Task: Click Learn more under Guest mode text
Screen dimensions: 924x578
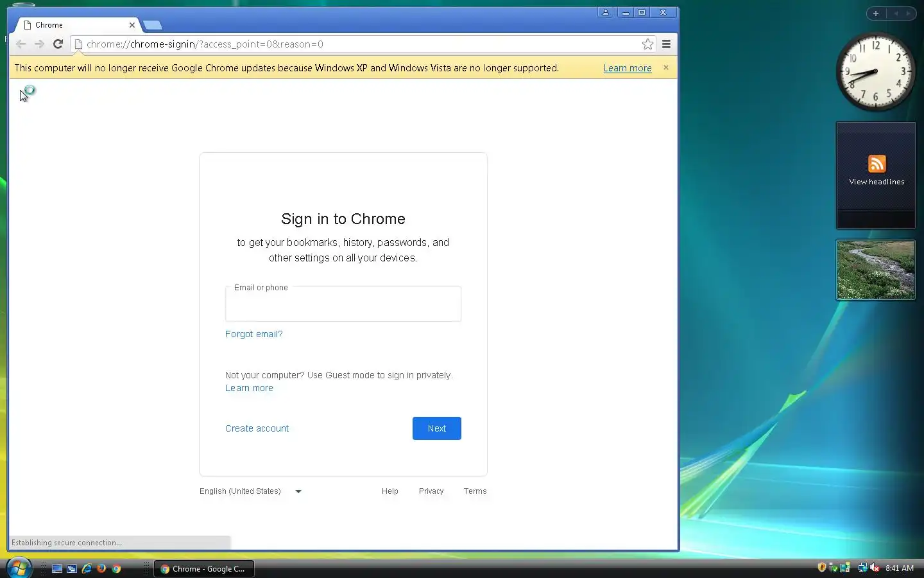Action: point(249,388)
